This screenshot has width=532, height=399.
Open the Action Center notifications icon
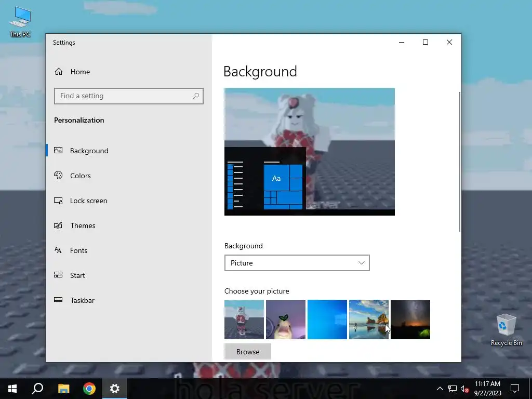[x=515, y=389]
